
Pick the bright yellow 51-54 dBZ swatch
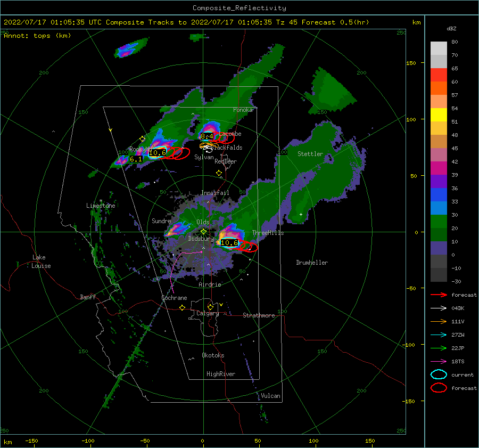[439, 115]
